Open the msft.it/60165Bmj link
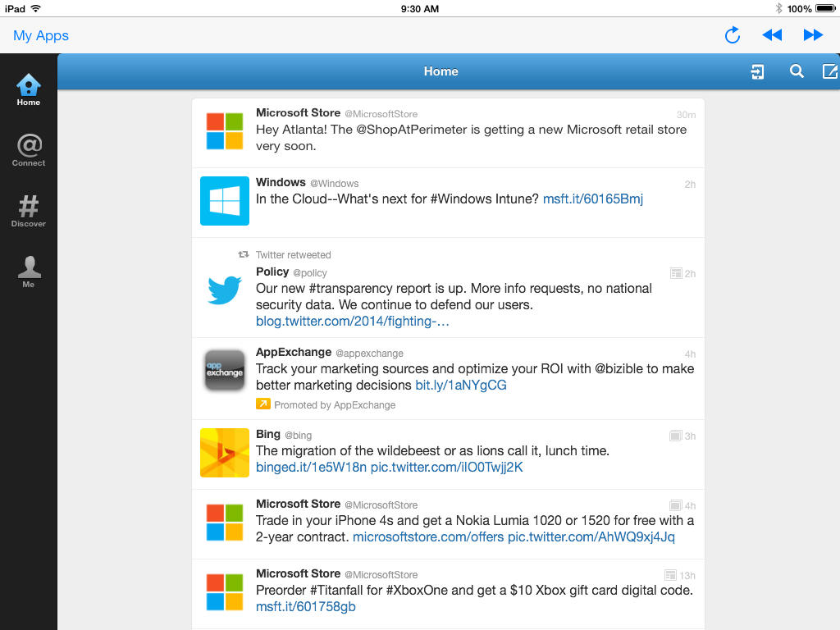840x630 pixels. click(x=592, y=199)
